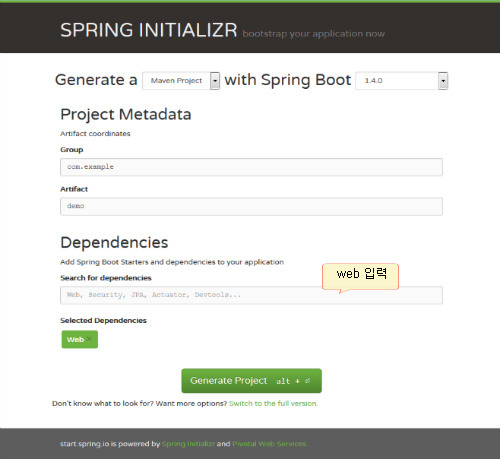Screen dimensions: 500x459
Task: Open the Pivotal Web Services footer link
Action: click(269, 444)
